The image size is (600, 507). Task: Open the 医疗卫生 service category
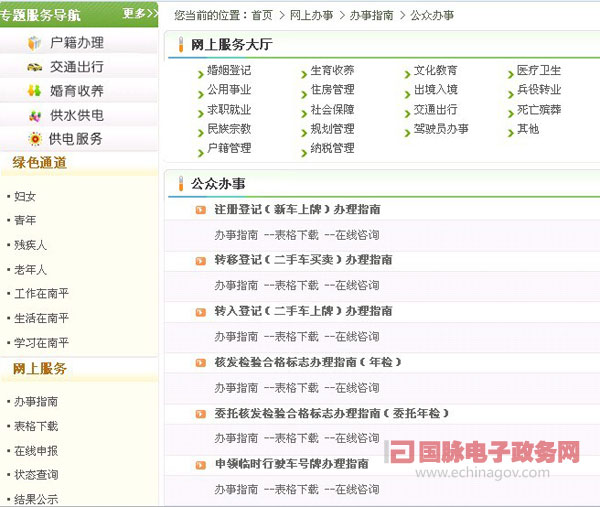pyautogui.click(x=539, y=71)
